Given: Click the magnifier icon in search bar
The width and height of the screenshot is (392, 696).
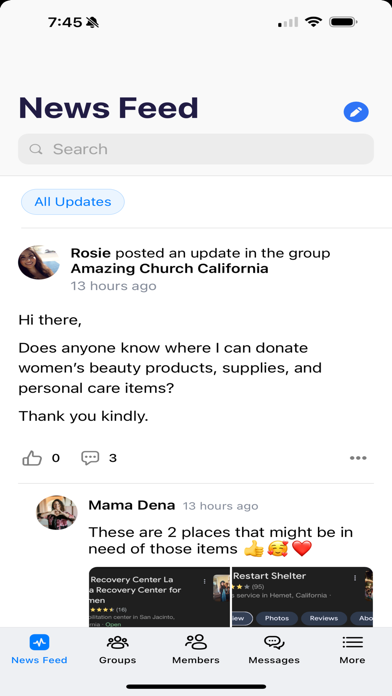Looking at the screenshot, I should 36,149.
